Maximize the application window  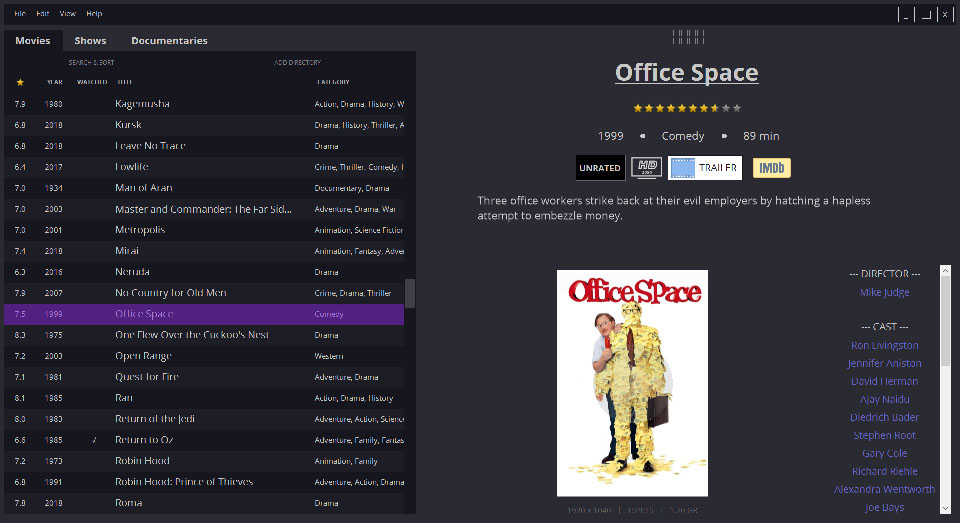click(x=926, y=15)
